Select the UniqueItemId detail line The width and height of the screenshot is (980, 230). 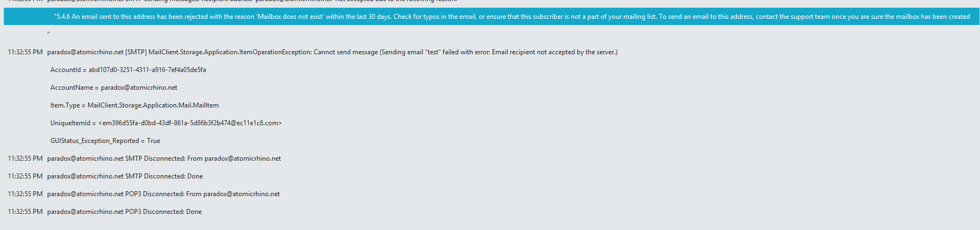tap(166, 123)
